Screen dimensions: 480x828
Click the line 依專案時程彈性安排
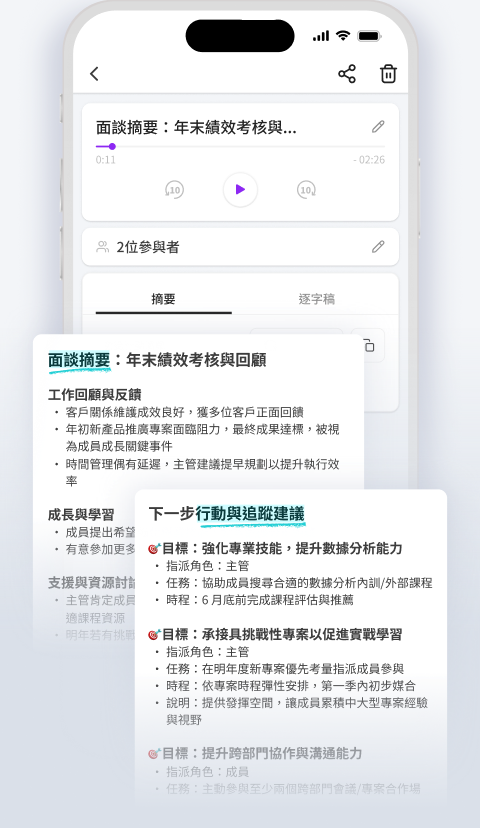click(x=291, y=686)
